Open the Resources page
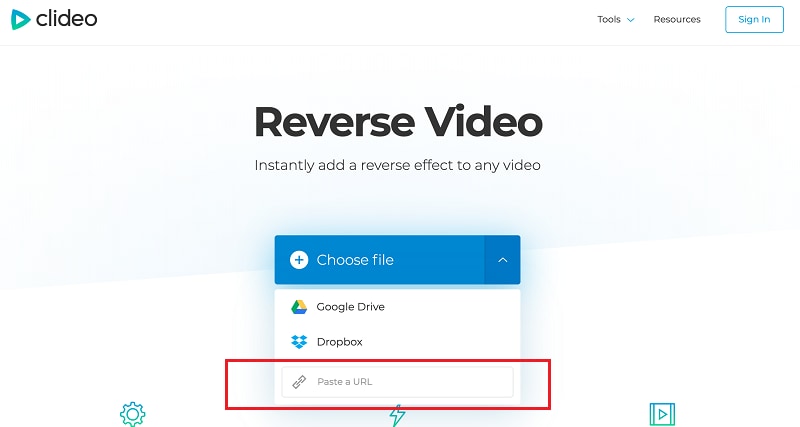800x427 pixels. 677,19
